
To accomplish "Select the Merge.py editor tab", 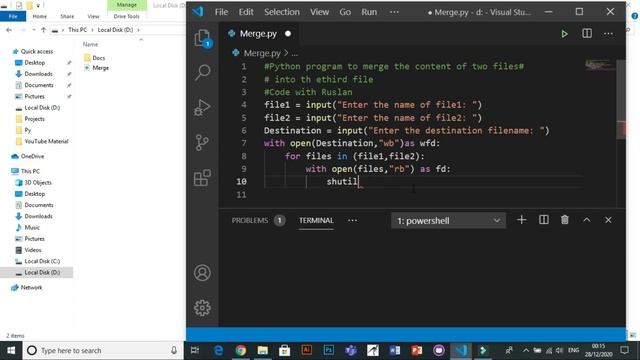I will point(258,34).
